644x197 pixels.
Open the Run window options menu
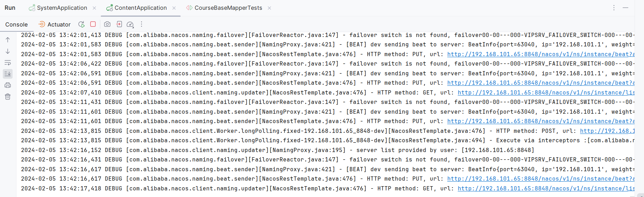click(614, 8)
